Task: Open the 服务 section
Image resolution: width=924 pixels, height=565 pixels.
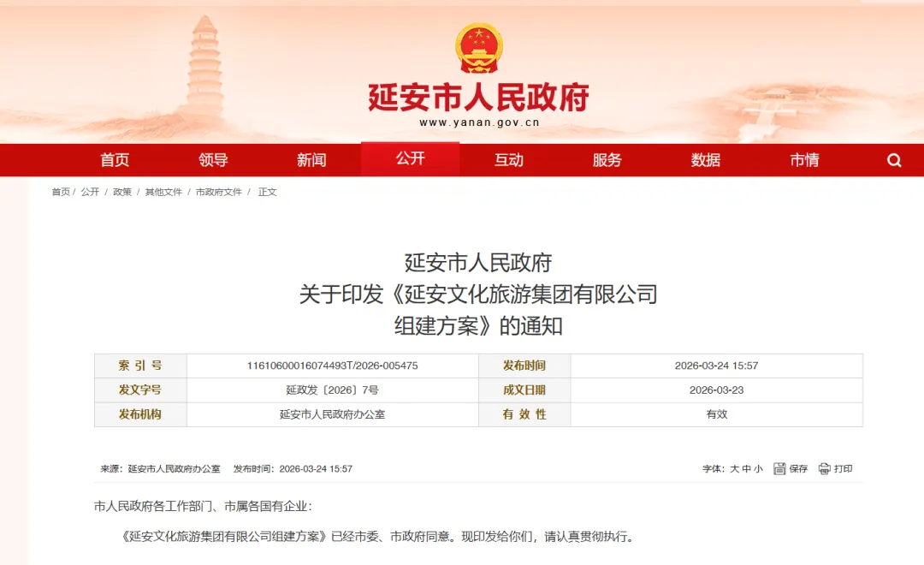Action: pyautogui.click(x=608, y=160)
